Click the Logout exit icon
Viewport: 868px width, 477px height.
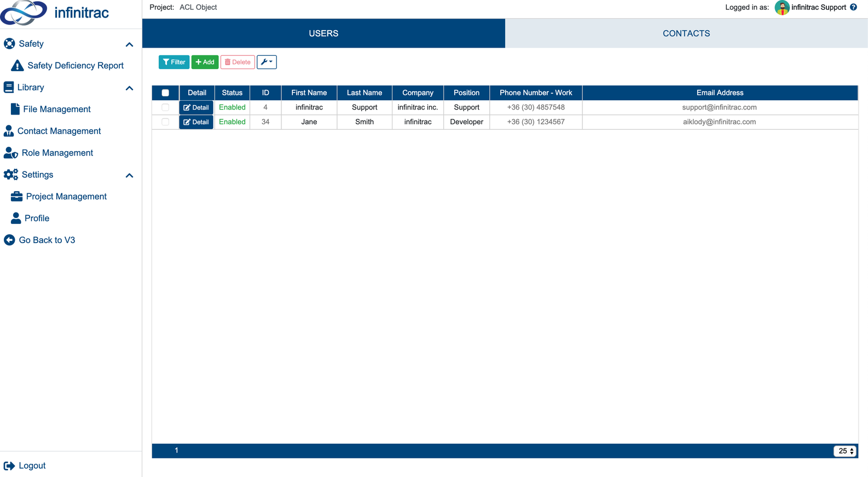pos(9,465)
